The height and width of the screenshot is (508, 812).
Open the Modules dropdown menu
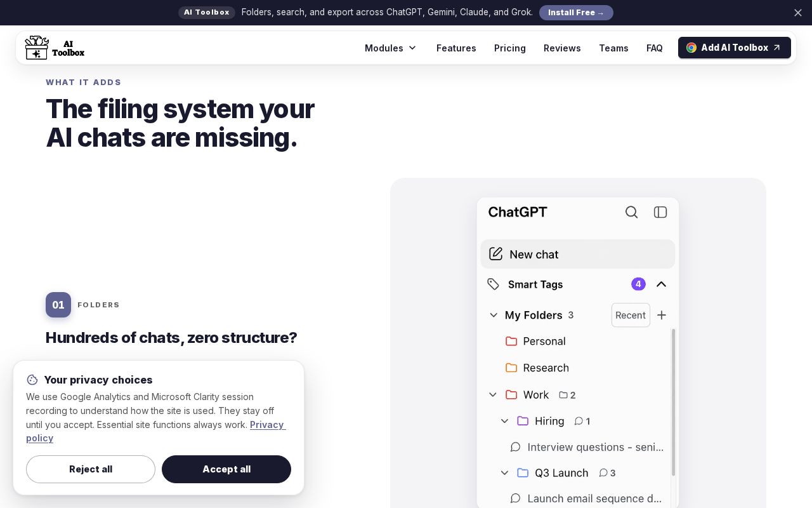point(391,48)
